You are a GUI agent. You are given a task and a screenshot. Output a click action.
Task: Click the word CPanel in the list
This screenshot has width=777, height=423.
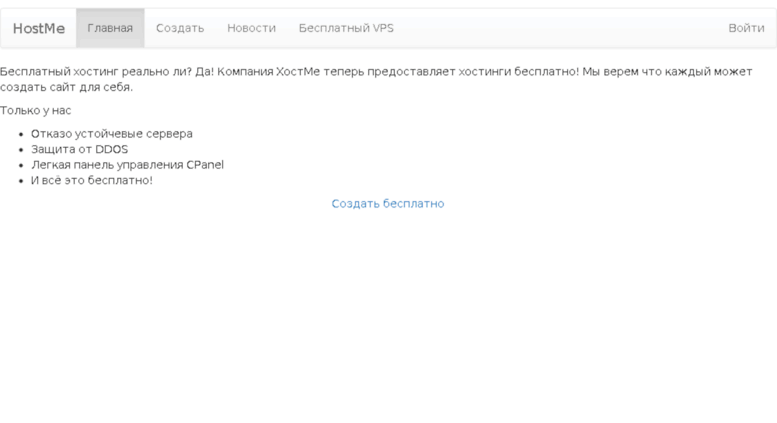click(205, 164)
